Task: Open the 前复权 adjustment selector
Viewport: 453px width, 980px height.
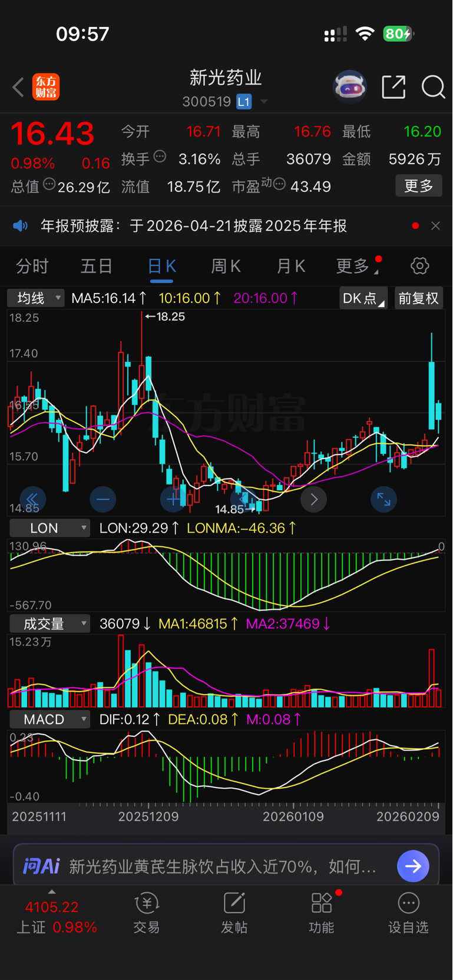Action: tap(418, 298)
